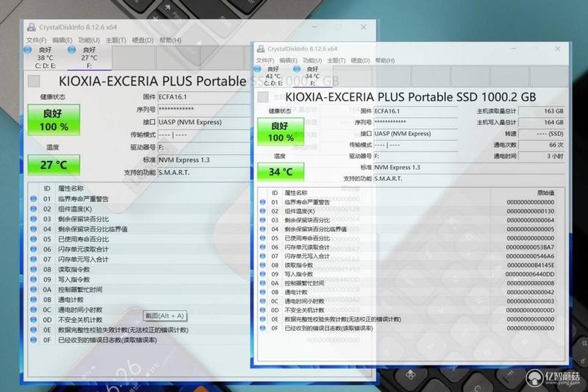Image resolution: width=588 pixels, height=392 pixels.
Task: Click raw value 00000000053BA7
Action: pyautogui.click(x=530, y=247)
